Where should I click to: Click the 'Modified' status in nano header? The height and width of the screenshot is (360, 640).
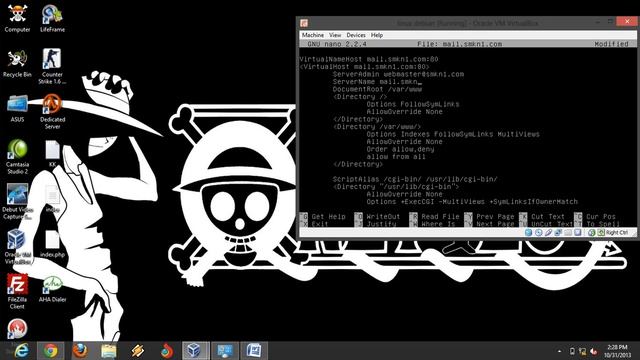click(x=611, y=44)
